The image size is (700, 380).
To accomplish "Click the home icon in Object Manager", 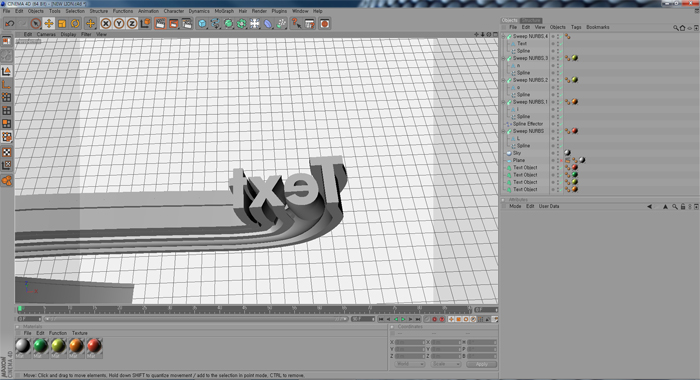I will (x=682, y=28).
